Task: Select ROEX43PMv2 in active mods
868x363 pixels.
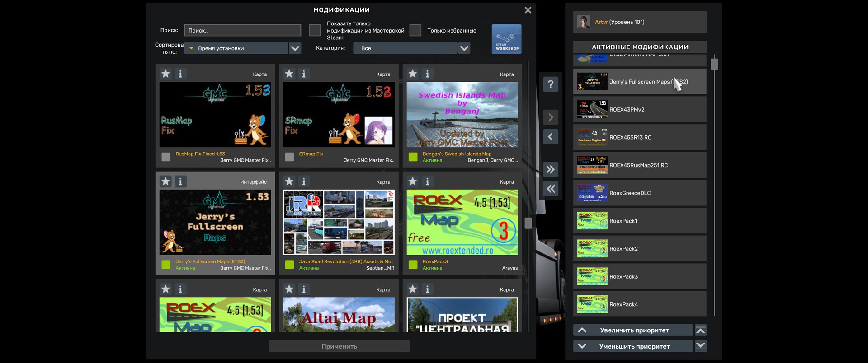Action: tap(640, 109)
